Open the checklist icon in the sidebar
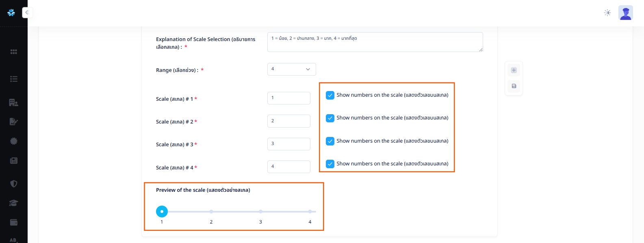The height and width of the screenshot is (243, 644). [x=13, y=79]
